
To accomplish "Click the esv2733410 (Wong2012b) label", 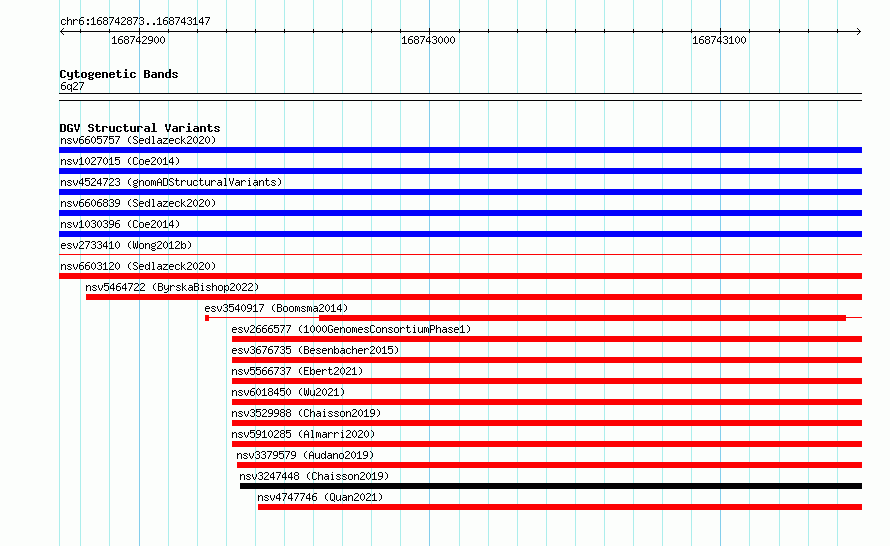I will pos(126,245).
